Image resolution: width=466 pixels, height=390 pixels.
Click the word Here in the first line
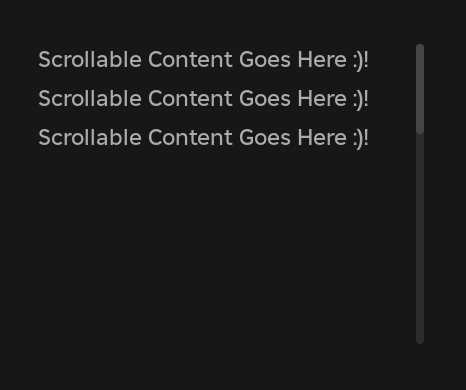[322, 60]
